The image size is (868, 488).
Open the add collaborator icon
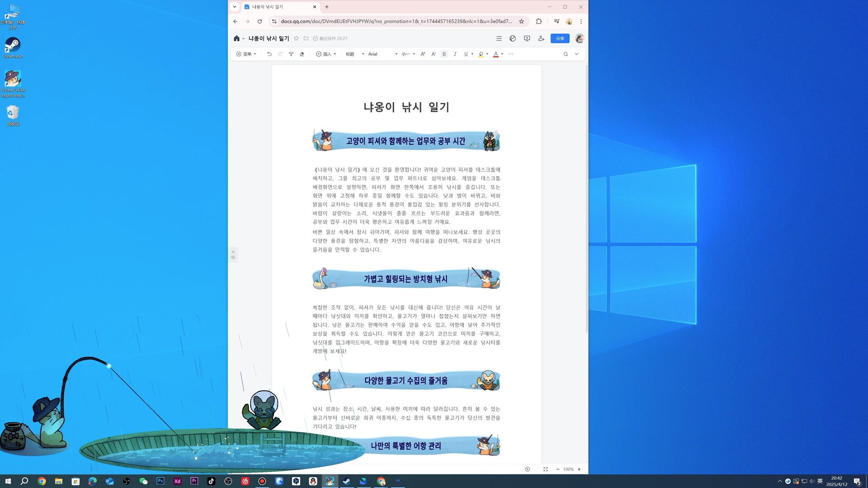(541, 38)
